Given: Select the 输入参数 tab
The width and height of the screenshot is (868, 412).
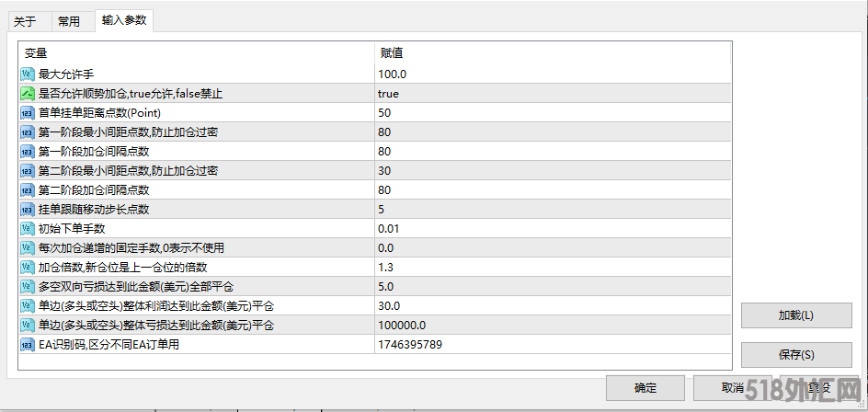Looking at the screenshot, I should coord(124,20).
